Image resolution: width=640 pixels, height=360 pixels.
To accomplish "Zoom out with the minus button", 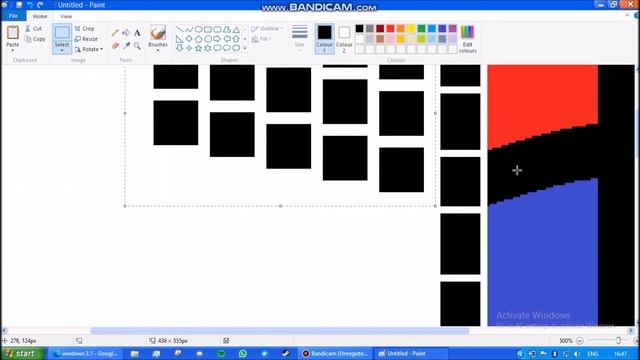I will tap(580, 340).
